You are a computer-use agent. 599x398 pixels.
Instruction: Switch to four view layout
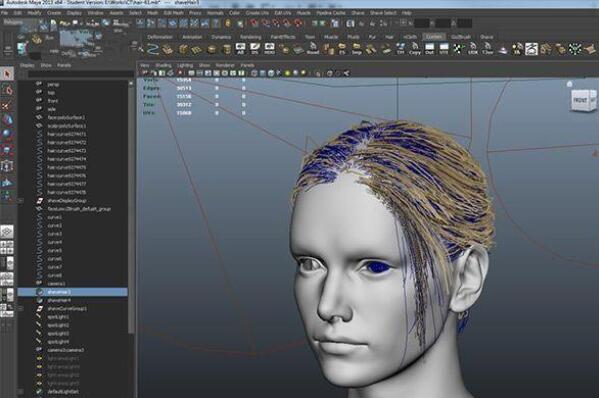coord(7,247)
